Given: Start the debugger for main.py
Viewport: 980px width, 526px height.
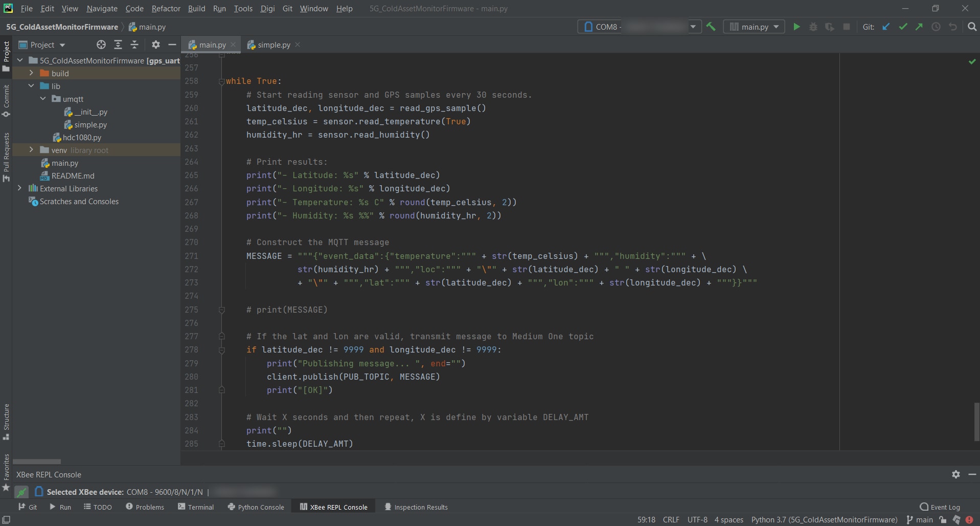Looking at the screenshot, I should [813, 27].
